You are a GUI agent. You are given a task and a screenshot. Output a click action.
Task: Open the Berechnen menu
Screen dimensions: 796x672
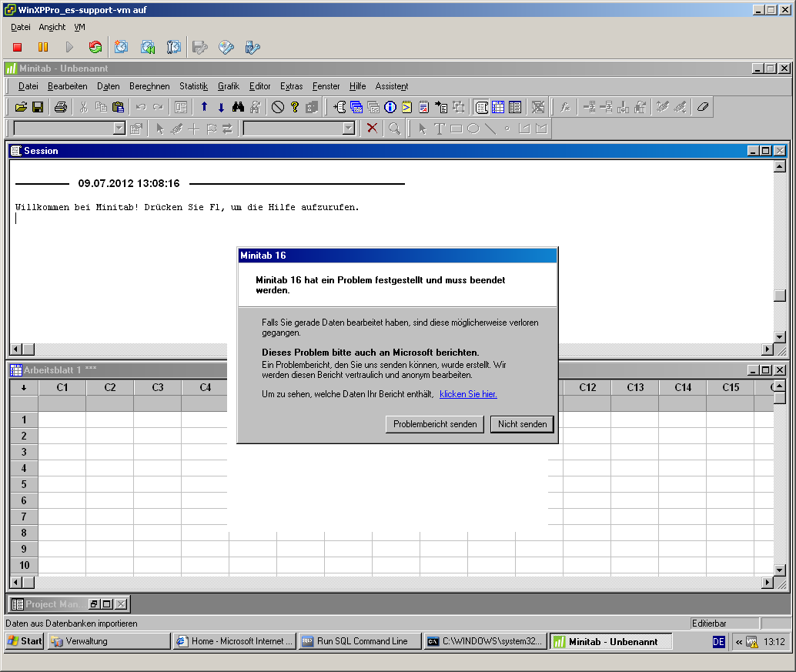(x=149, y=86)
